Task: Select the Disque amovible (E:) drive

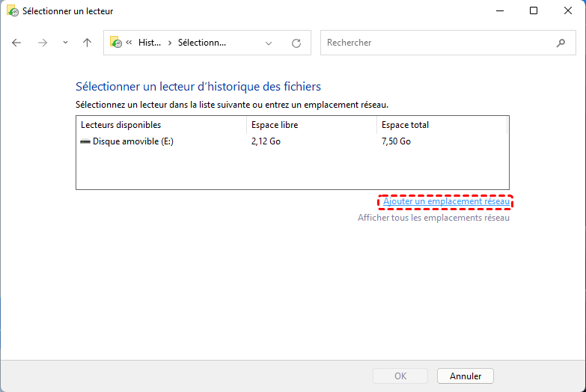Action: 132,141
